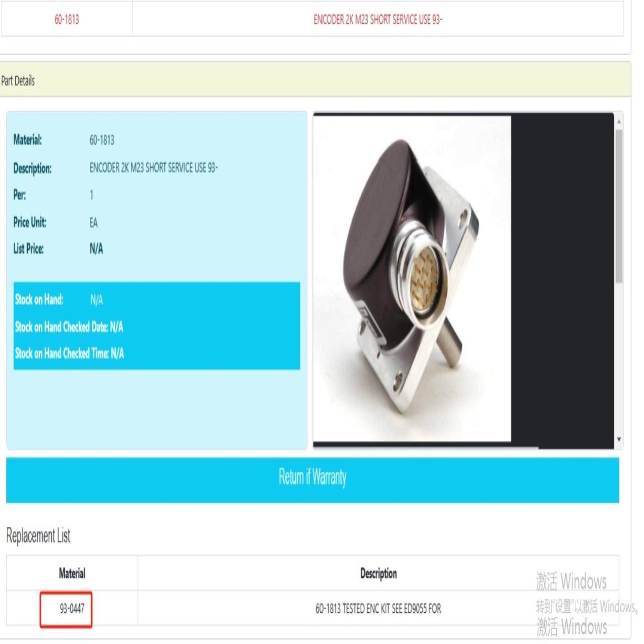Click the Price Unit EA value
Viewport: 644px width, 644px height.
click(93, 222)
